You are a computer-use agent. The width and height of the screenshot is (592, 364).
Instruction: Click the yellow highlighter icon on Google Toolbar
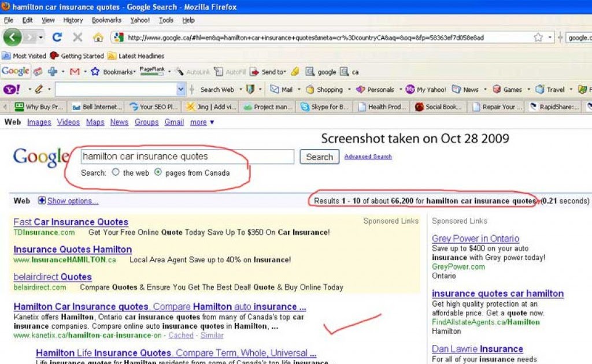295,71
